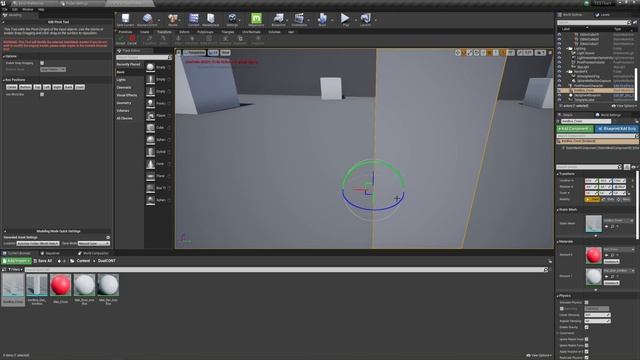Open the Sequencer tab
The height and width of the screenshot is (360, 640).
(x=50, y=253)
